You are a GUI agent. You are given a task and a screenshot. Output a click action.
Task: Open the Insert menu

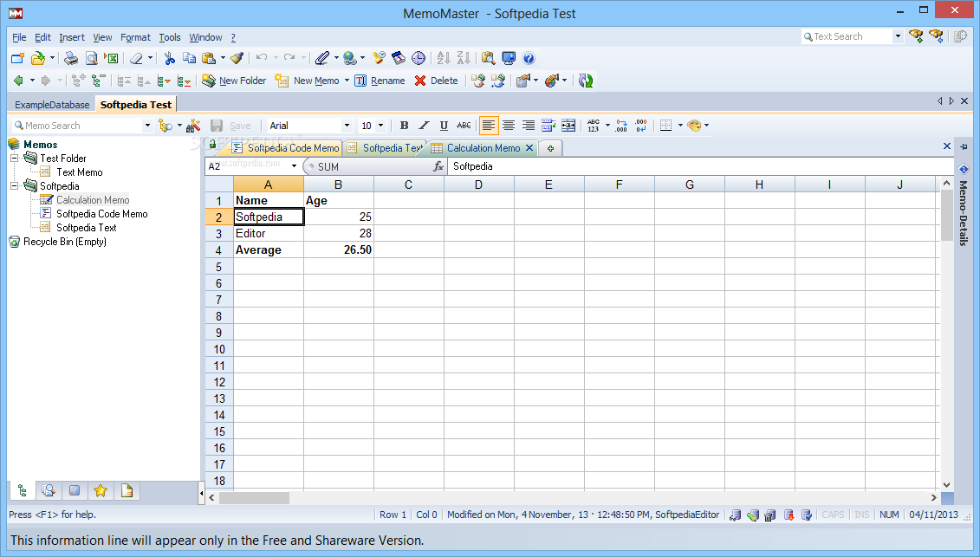coord(72,37)
